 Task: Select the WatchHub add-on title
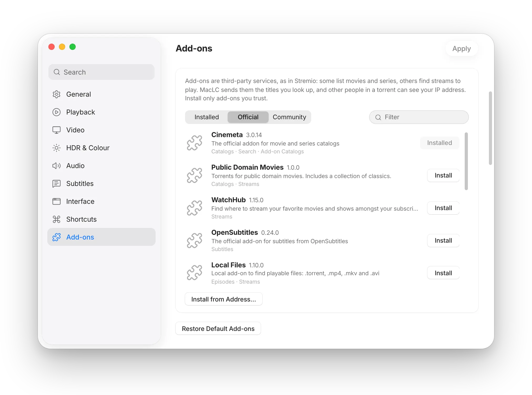(x=228, y=200)
